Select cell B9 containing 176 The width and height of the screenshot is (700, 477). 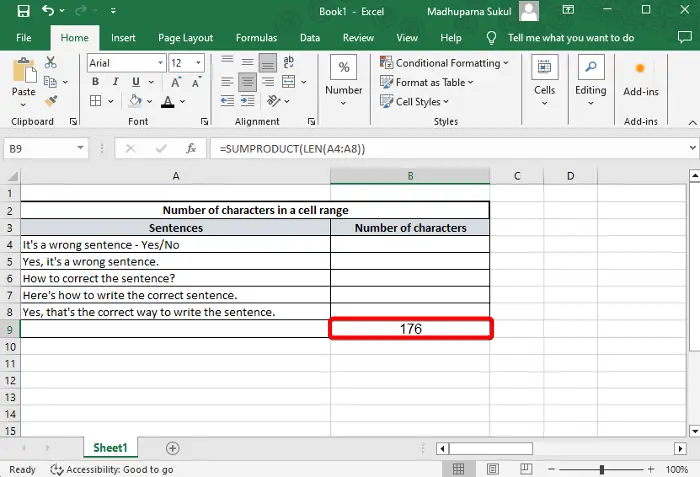coord(410,329)
